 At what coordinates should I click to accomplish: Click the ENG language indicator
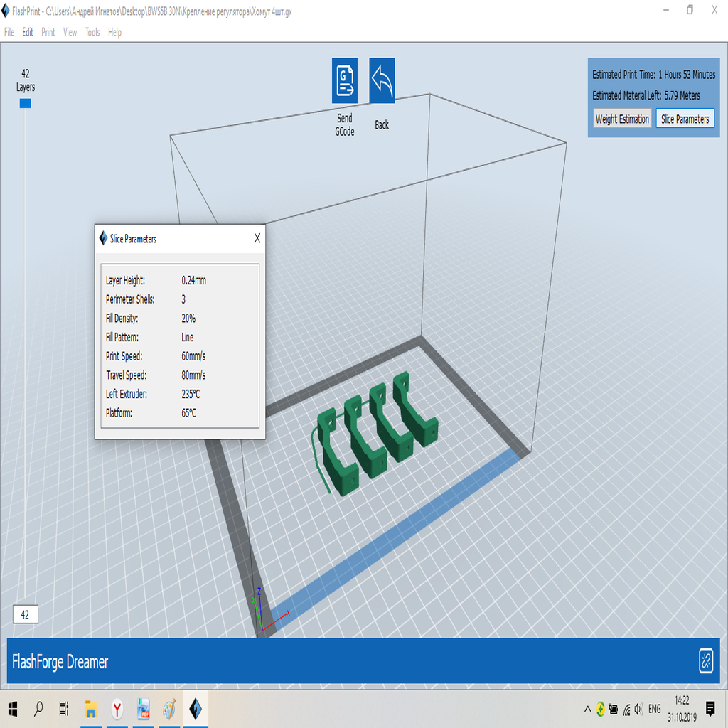pos(655,709)
